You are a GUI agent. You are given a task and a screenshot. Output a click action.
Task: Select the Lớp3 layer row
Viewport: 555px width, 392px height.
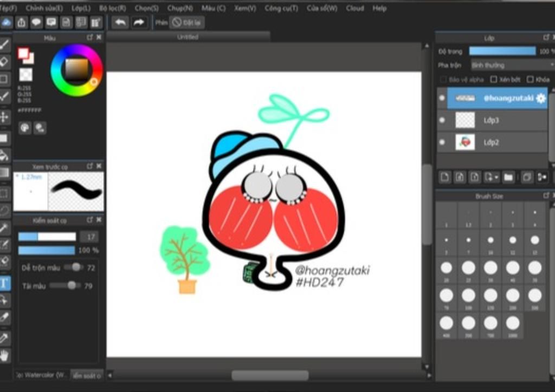(x=492, y=120)
